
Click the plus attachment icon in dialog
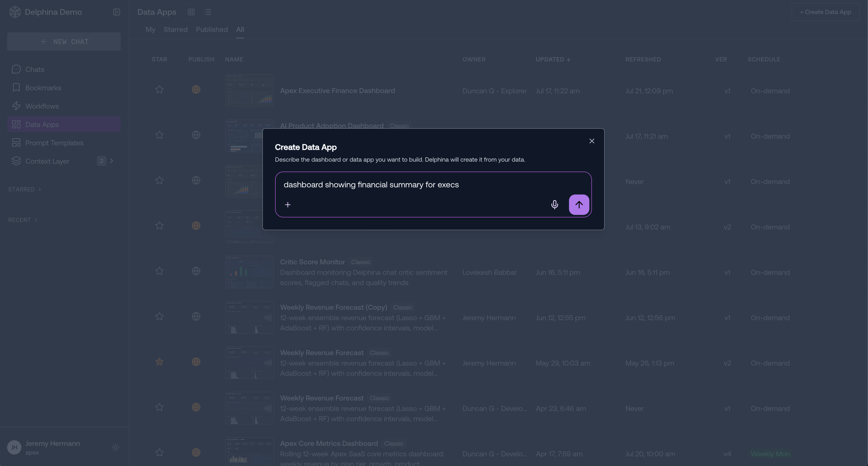(288, 205)
